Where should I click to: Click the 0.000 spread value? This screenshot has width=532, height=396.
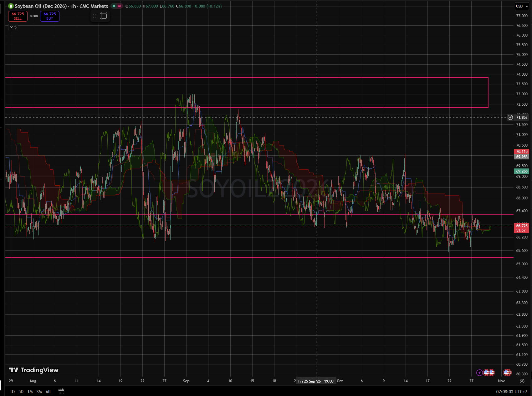pos(34,16)
